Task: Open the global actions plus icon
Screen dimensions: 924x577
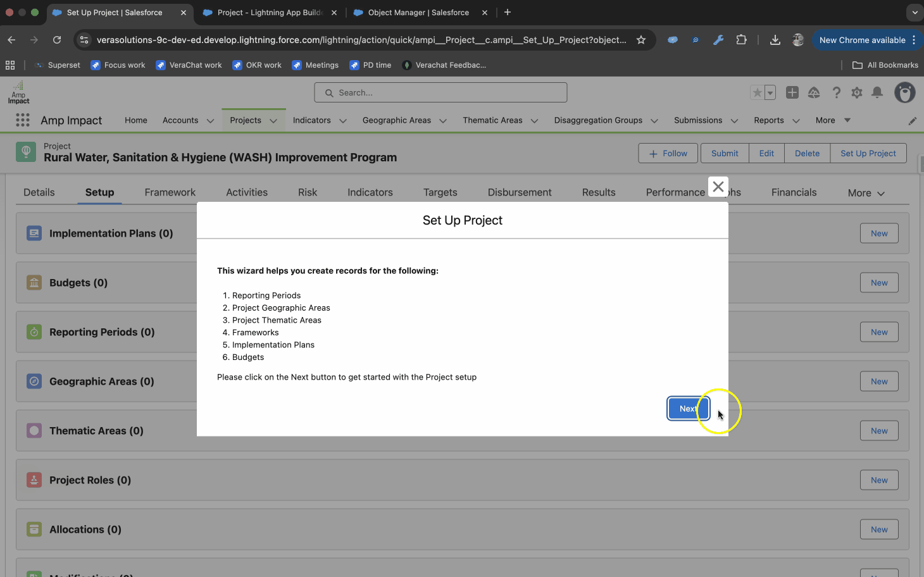Action: pyautogui.click(x=792, y=93)
